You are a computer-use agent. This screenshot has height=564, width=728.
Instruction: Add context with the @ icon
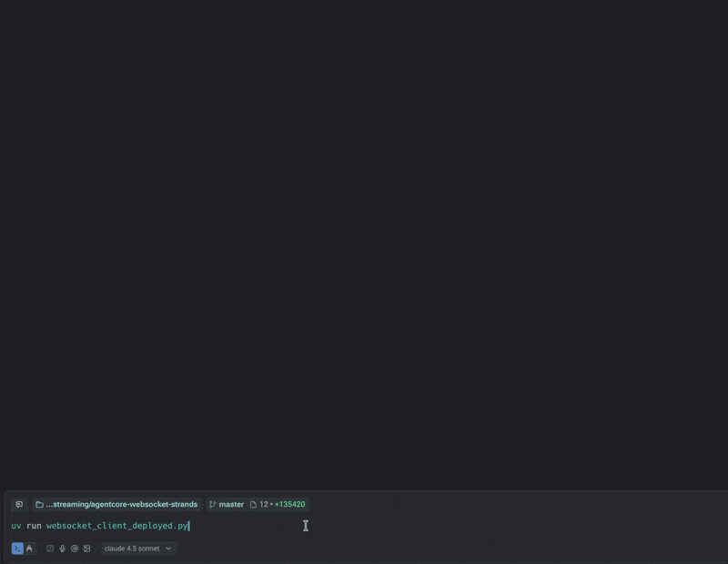[x=75, y=549]
